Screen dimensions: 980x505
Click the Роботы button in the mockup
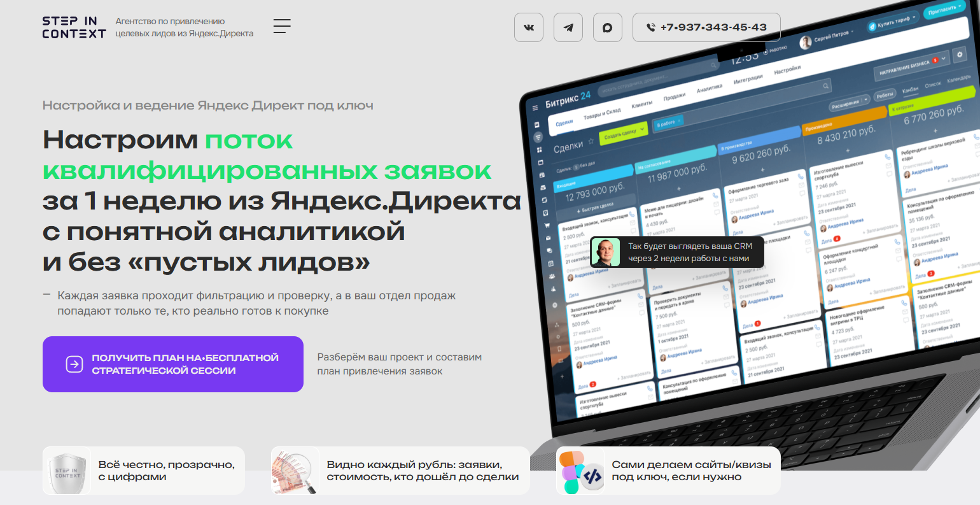[x=885, y=95]
